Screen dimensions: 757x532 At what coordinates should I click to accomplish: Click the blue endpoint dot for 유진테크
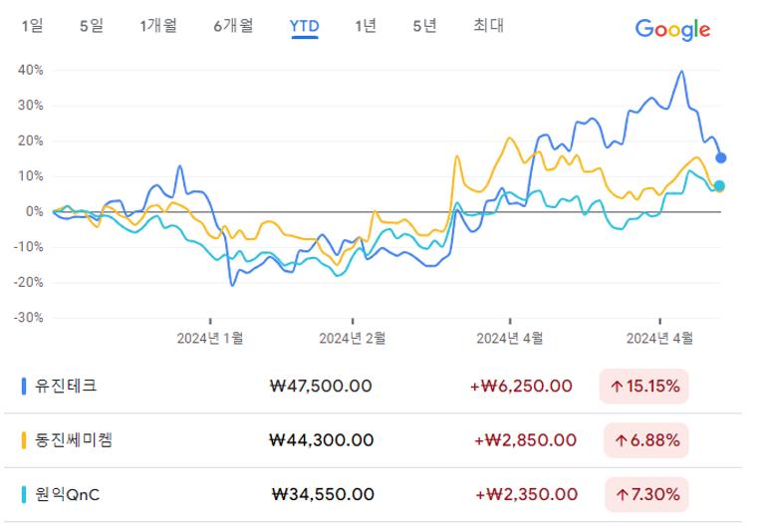[x=720, y=157]
